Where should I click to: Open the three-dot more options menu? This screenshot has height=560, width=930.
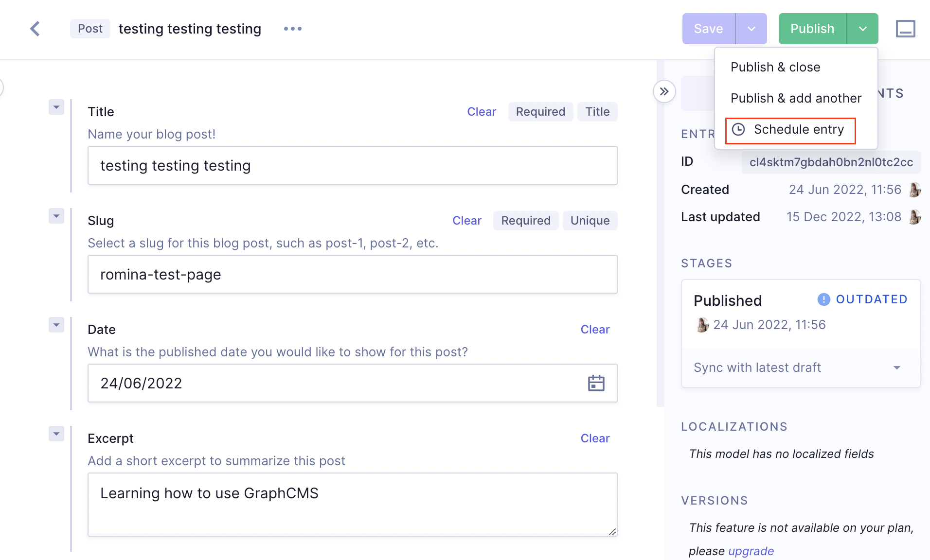(292, 29)
